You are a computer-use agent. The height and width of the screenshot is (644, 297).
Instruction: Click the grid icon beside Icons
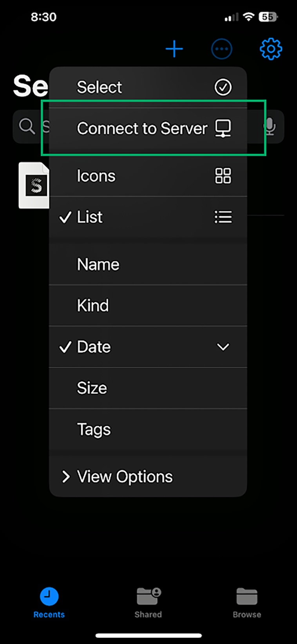click(223, 176)
